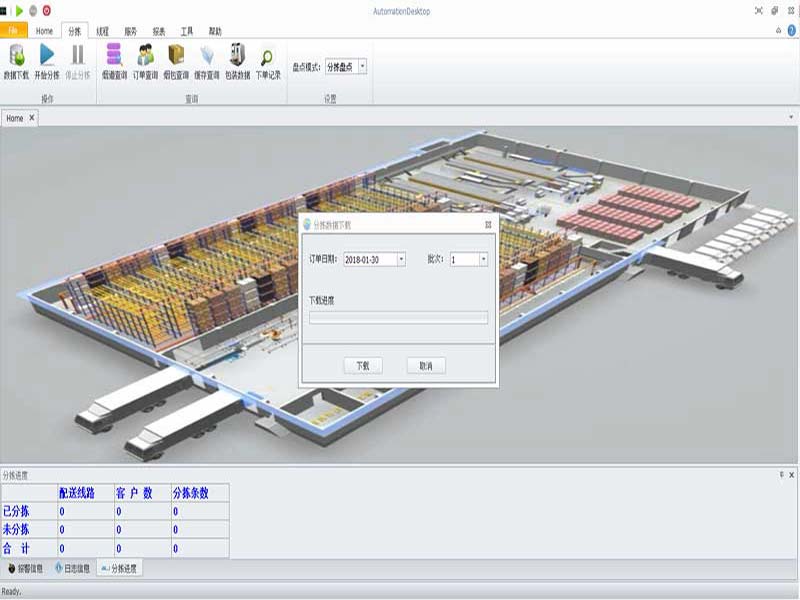
Task: Open 订单查询 order query icon
Action: (145, 59)
